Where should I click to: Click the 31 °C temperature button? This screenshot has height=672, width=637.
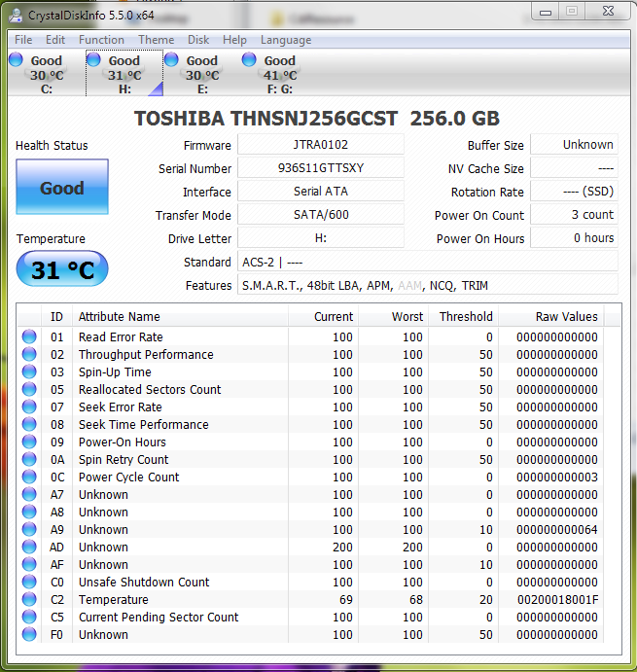click(62, 269)
